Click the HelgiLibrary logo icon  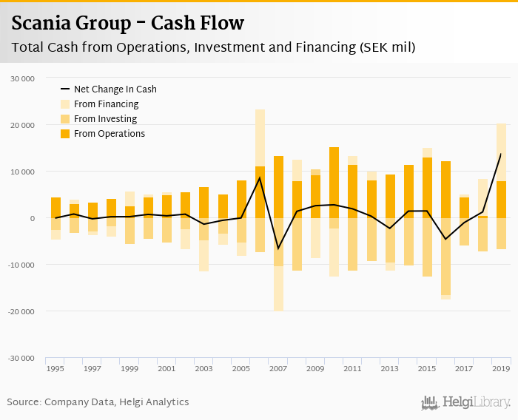430,402
